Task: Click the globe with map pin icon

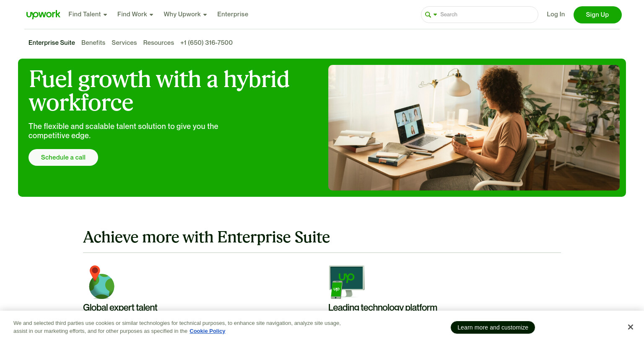Action: pos(101,282)
